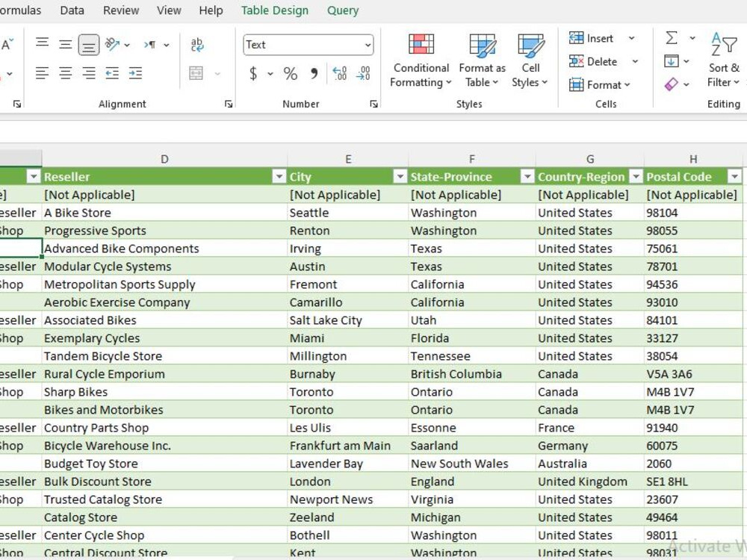
Task: Switch to the Query tab
Action: (x=343, y=10)
